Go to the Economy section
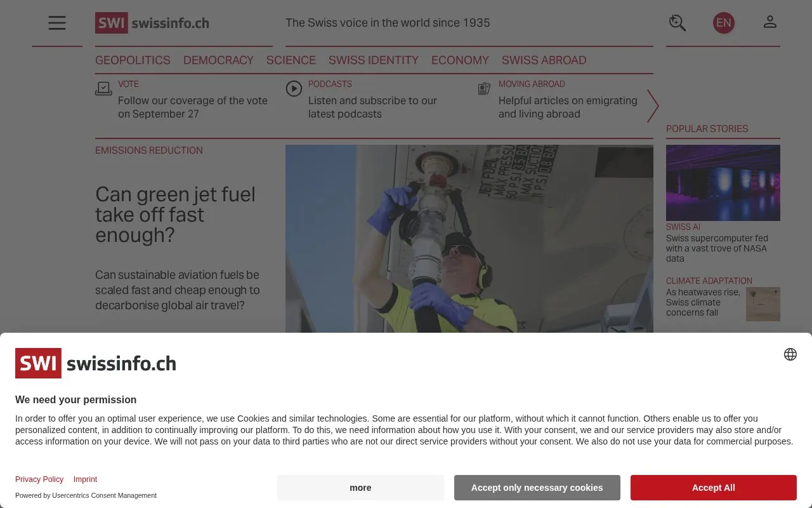 [460, 60]
